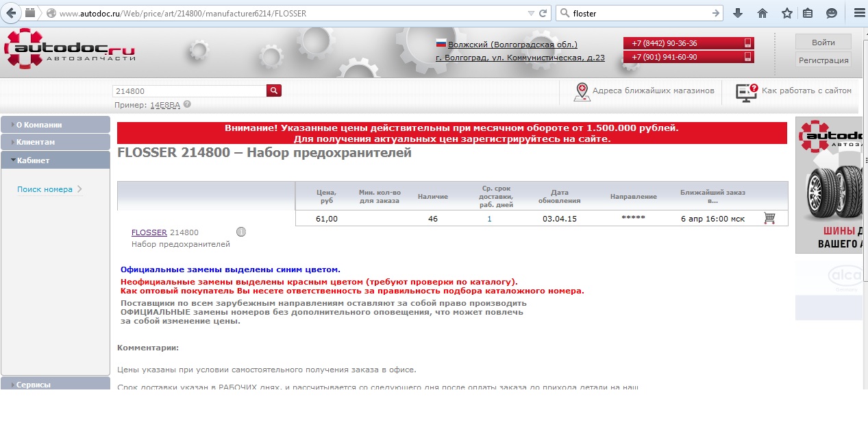The image size is (868, 421).
Task: Click the tire advertisement banner ШИНЫ
Action: click(x=830, y=185)
